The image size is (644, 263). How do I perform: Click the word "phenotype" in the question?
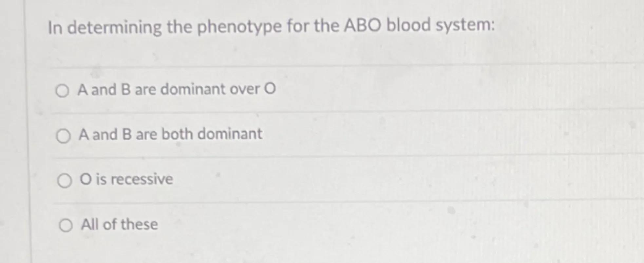click(239, 27)
